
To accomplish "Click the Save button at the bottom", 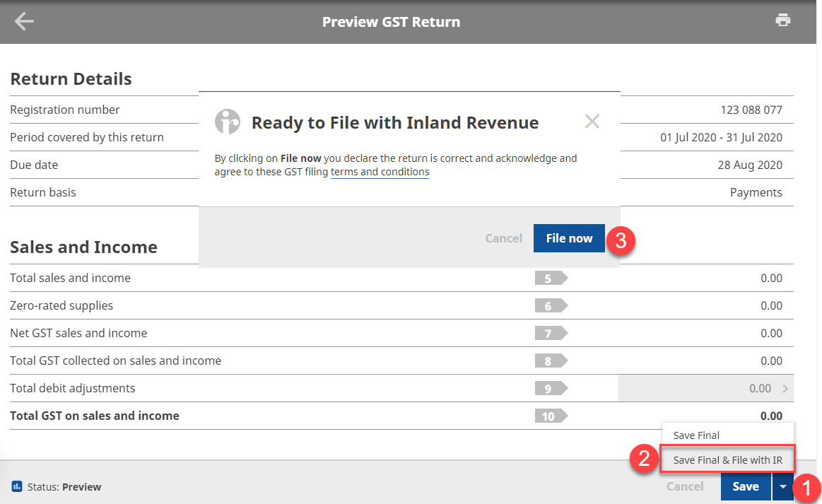I will (746, 486).
